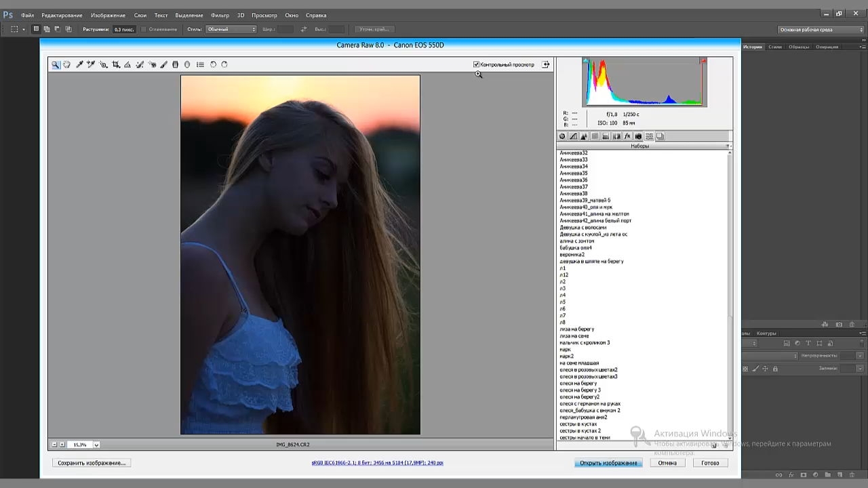Image resolution: width=868 pixels, height=488 pixels.
Task: Open the Файл menu
Action: click(x=27, y=15)
